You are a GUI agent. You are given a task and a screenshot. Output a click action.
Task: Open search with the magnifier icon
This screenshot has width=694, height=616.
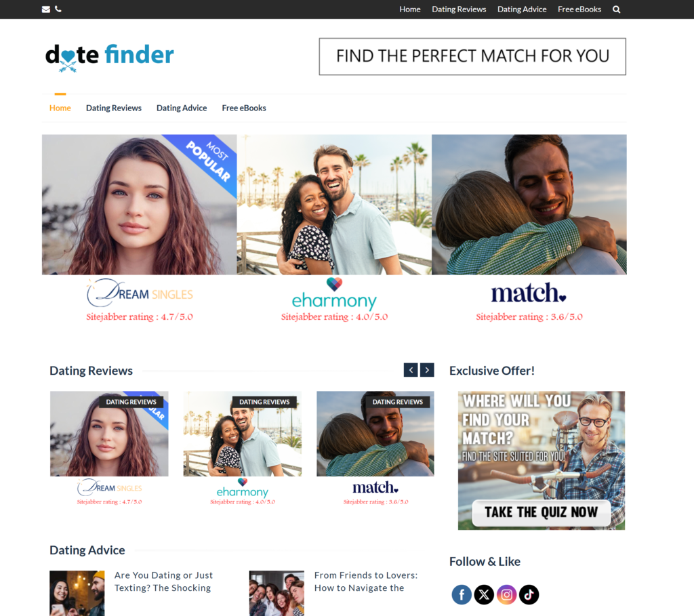pyautogui.click(x=616, y=9)
